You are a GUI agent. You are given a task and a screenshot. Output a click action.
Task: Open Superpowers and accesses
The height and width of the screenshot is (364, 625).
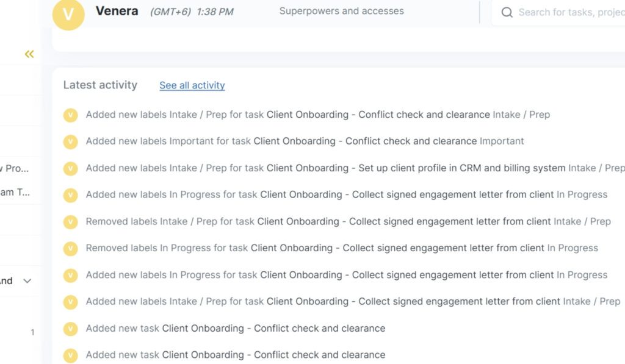pos(341,10)
